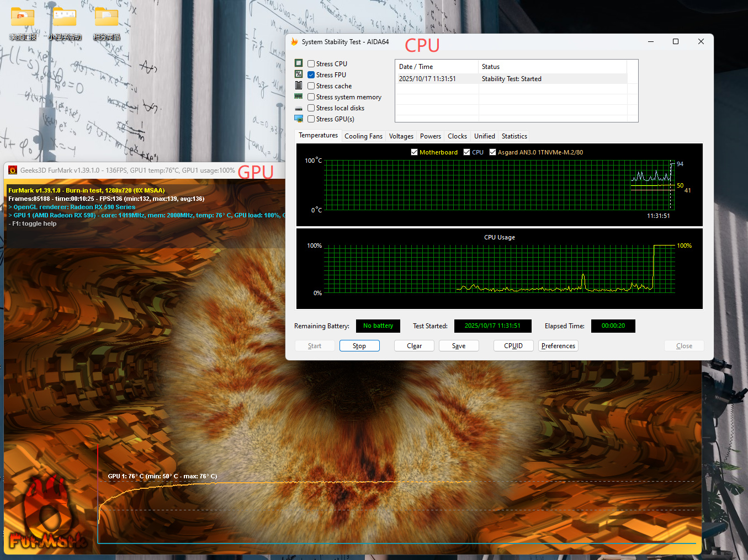Open the Clocks tab
This screenshot has width=748, height=560.
point(458,136)
